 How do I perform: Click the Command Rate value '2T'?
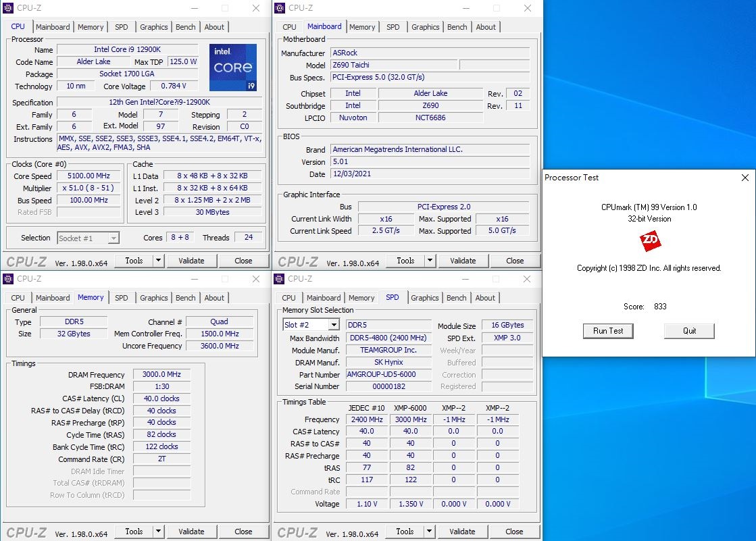[161, 459]
